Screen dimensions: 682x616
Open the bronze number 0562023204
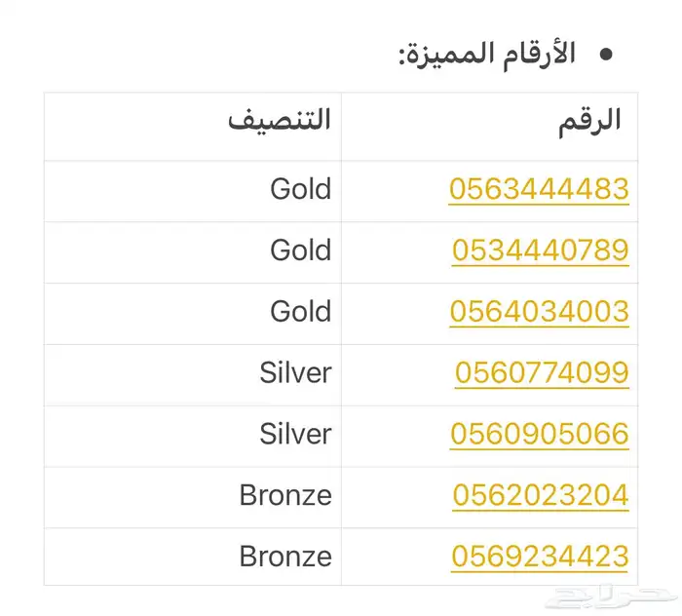540,495
